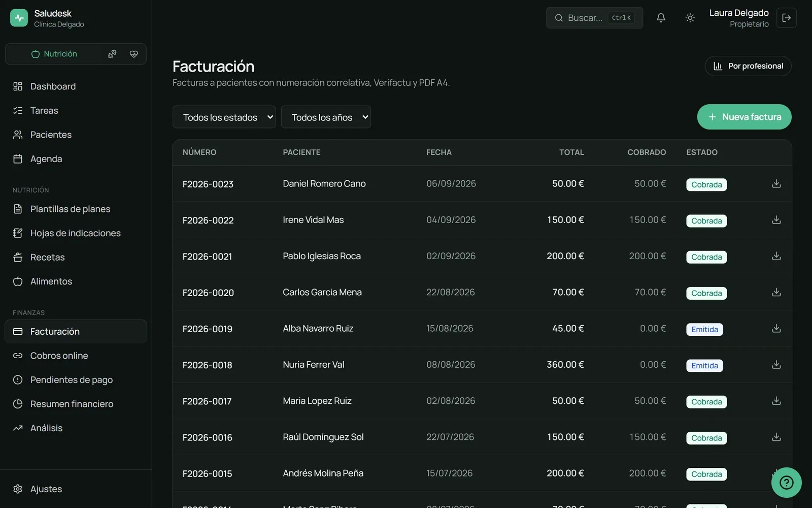The height and width of the screenshot is (508, 812).
Task: Open the notifications bell
Action: pos(661,18)
